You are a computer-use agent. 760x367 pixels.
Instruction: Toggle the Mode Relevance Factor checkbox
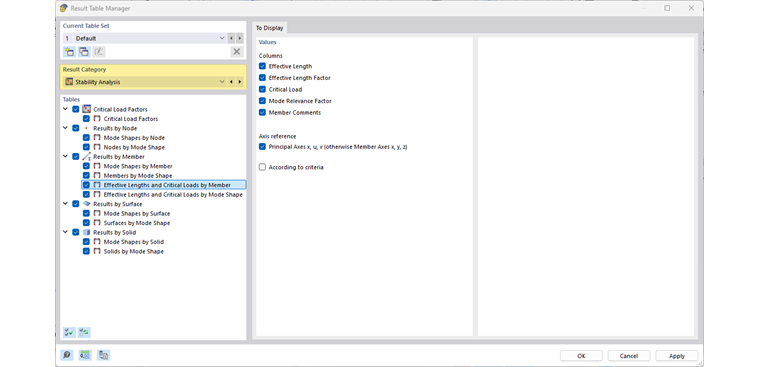[x=262, y=101]
